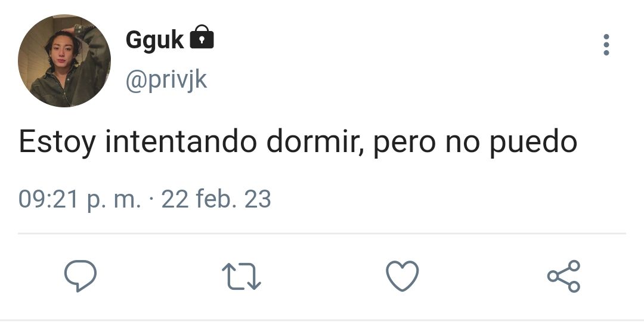This screenshot has height=331, width=644.
Task: Share the tweet via the share icon
Action: (x=564, y=276)
